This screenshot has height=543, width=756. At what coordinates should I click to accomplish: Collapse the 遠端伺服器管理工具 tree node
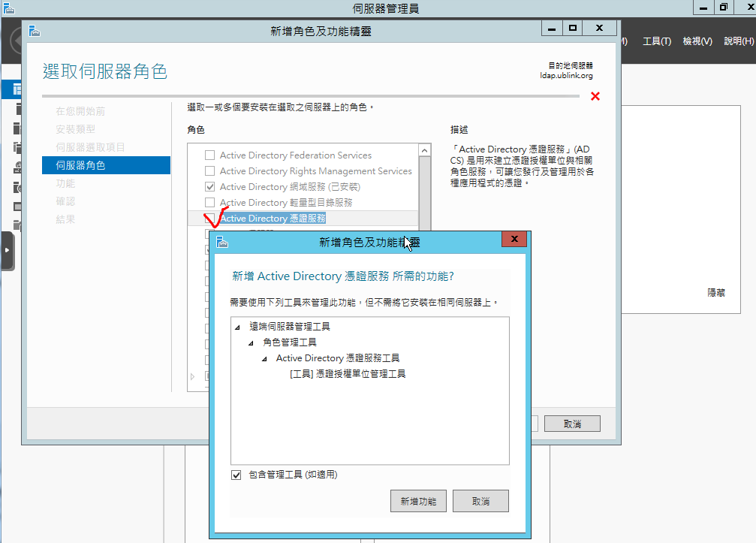tap(237, 327)
